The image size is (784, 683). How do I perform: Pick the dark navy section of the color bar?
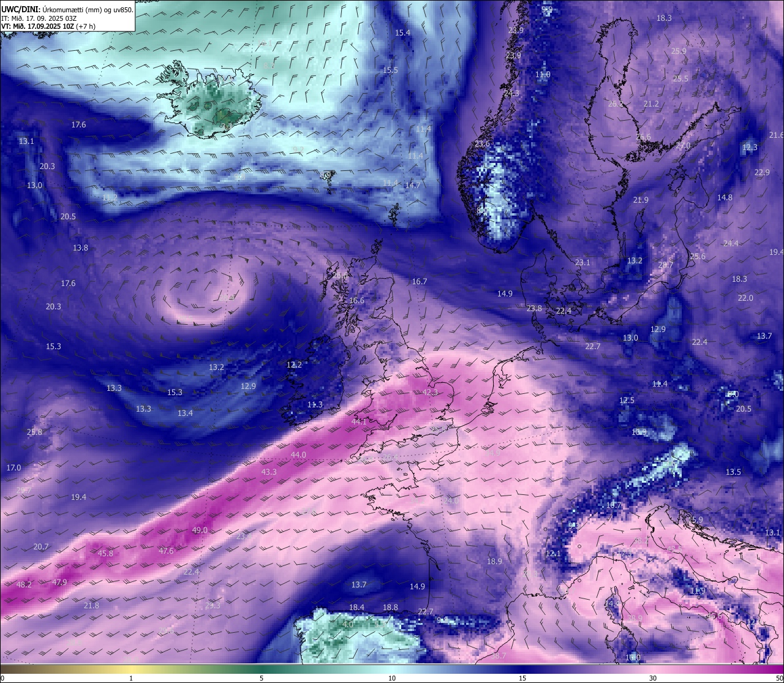click(522, 669)
